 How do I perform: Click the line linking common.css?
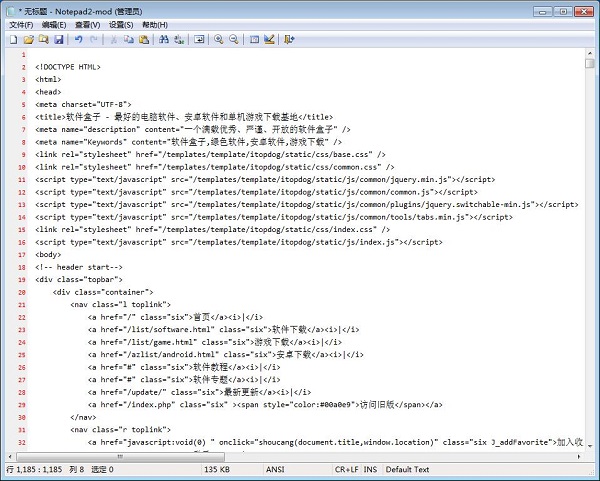tap(215, 167)
